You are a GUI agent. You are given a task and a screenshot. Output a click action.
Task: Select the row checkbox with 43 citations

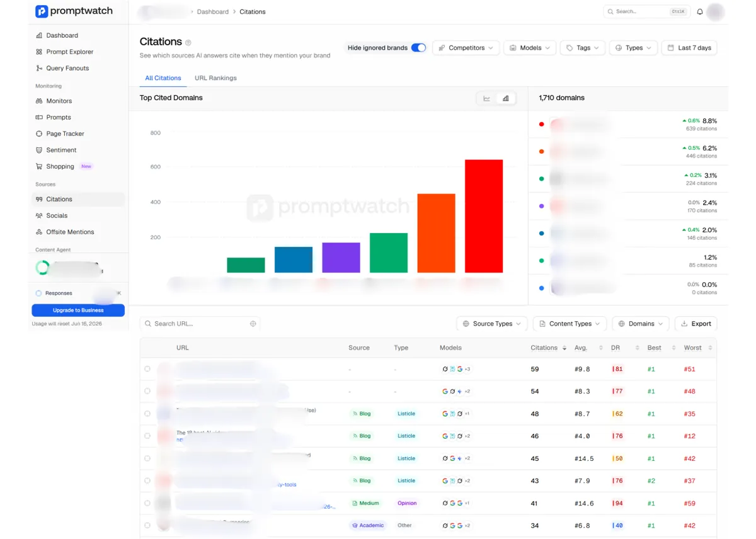coord(147,480)
